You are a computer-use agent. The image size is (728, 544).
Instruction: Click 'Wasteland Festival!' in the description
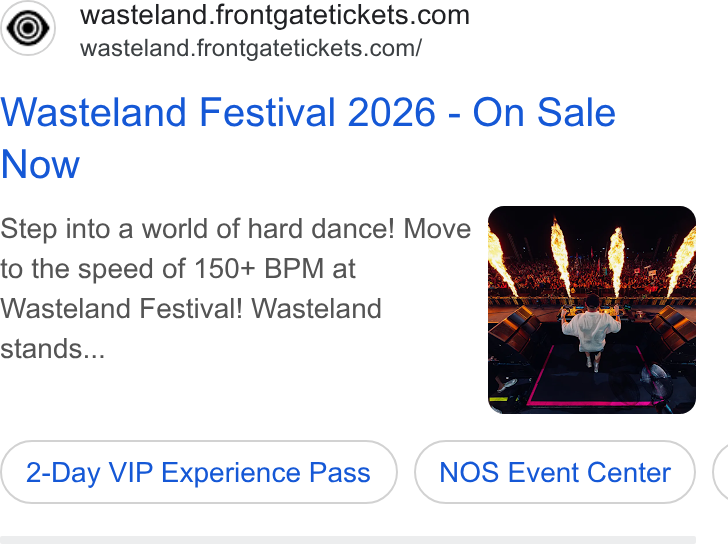[121, 309]
